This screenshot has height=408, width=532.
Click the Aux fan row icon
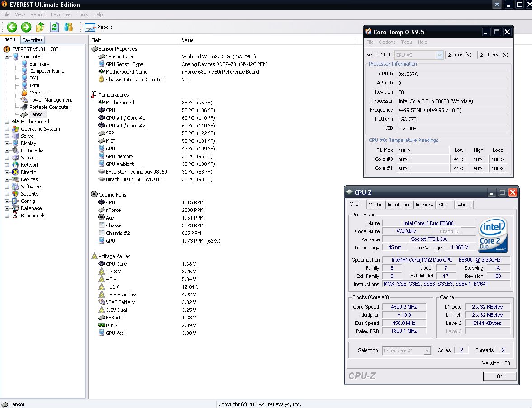click(x=101, y=217)
